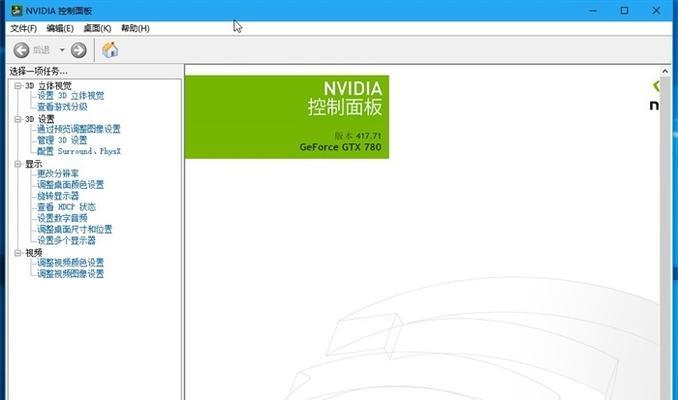Collapse the 视频 tree node
This screenshot has height=400, width=678.
(18, 253)
